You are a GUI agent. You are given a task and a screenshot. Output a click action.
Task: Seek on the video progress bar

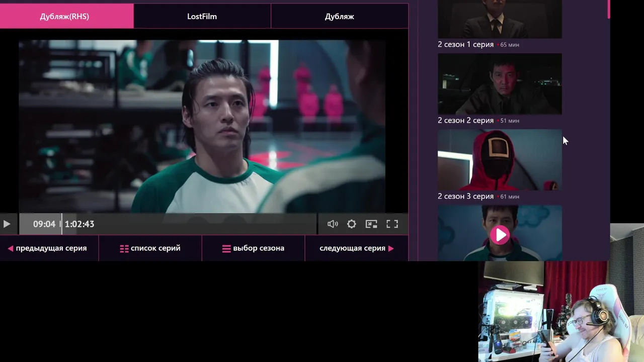168,224
